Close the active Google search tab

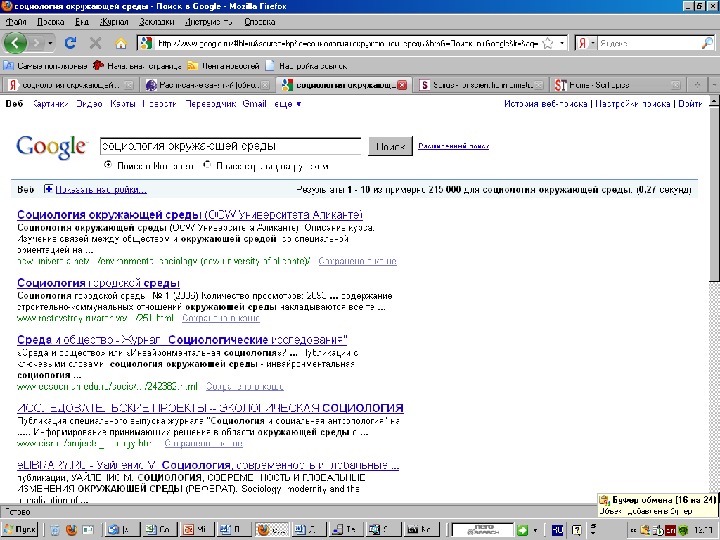coord(402,85)
